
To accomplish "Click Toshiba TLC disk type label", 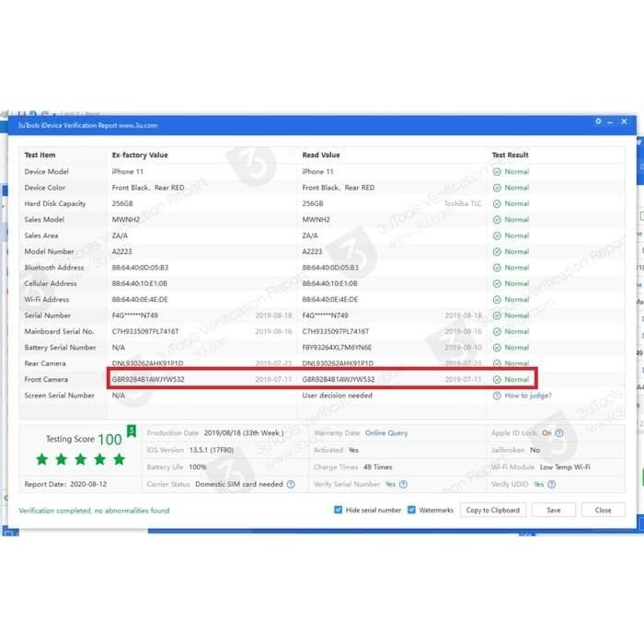I will click(463, 203).
